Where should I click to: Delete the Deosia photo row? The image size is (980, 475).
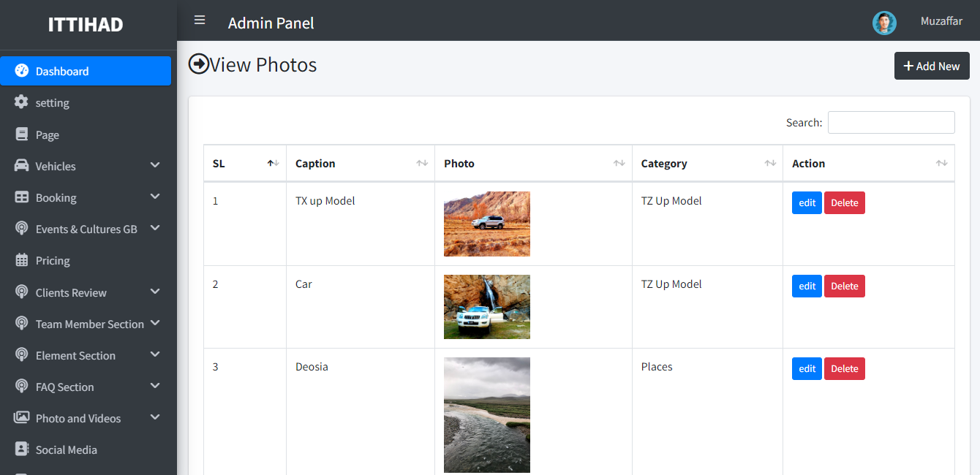coord(845,368)
